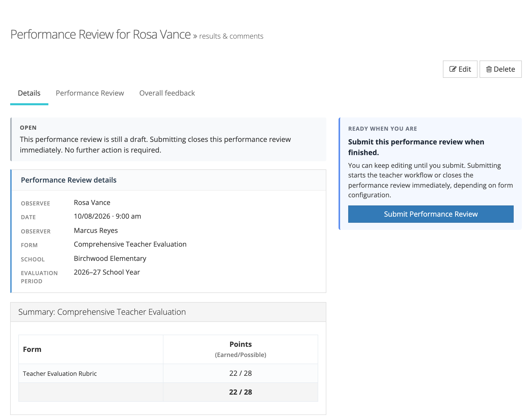Click the OBSERVER field label
532x417 pixels.
click(36, 231)
